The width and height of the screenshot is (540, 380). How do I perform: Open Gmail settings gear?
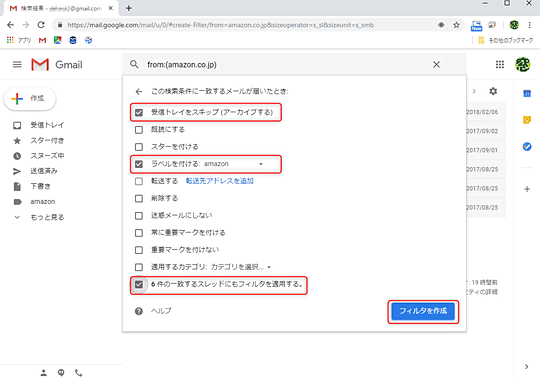click(493, 91)
